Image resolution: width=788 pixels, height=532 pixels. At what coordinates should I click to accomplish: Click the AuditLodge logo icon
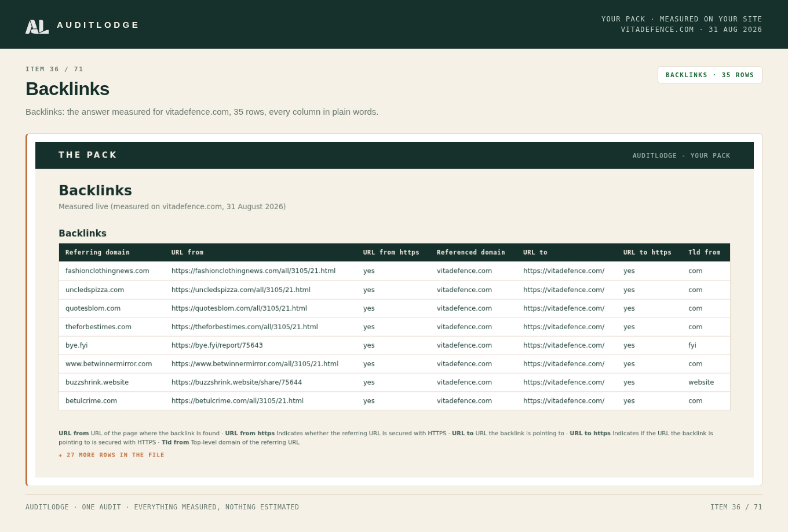pyautogui.click(x=37, y=27)
